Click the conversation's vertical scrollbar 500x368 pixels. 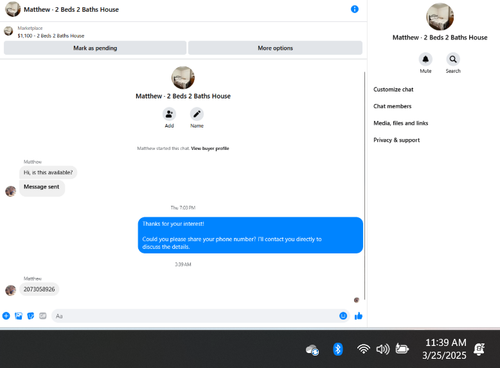coord(365,186)
